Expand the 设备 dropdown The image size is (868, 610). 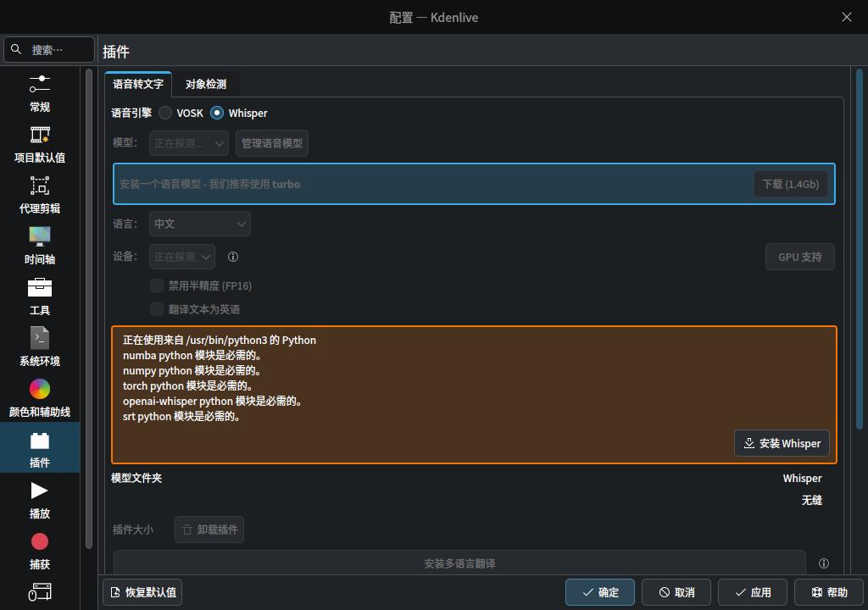pyautogui.click(x=182, y=257)
